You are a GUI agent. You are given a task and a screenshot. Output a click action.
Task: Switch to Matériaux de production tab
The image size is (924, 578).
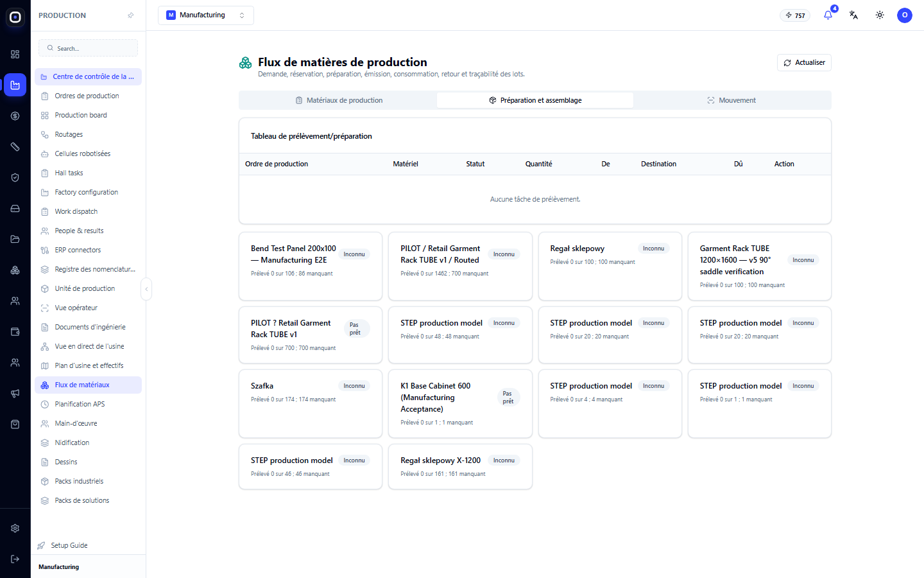tap(339, 100)
